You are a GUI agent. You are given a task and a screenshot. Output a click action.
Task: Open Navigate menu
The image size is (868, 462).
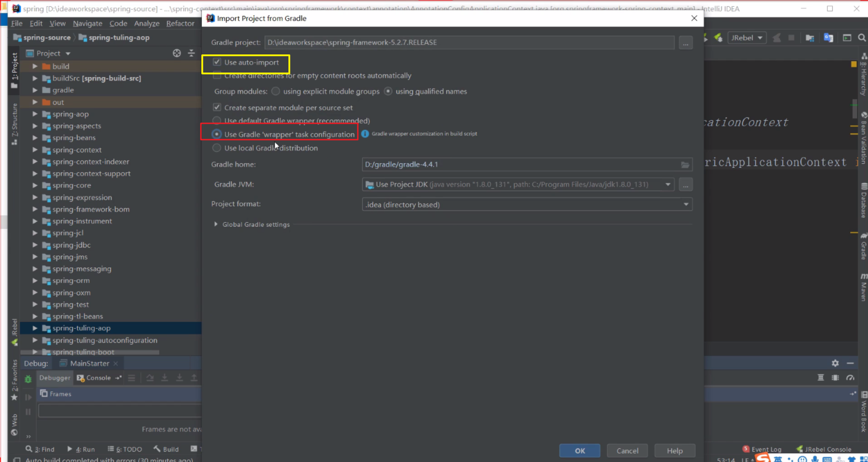[88, 23]
